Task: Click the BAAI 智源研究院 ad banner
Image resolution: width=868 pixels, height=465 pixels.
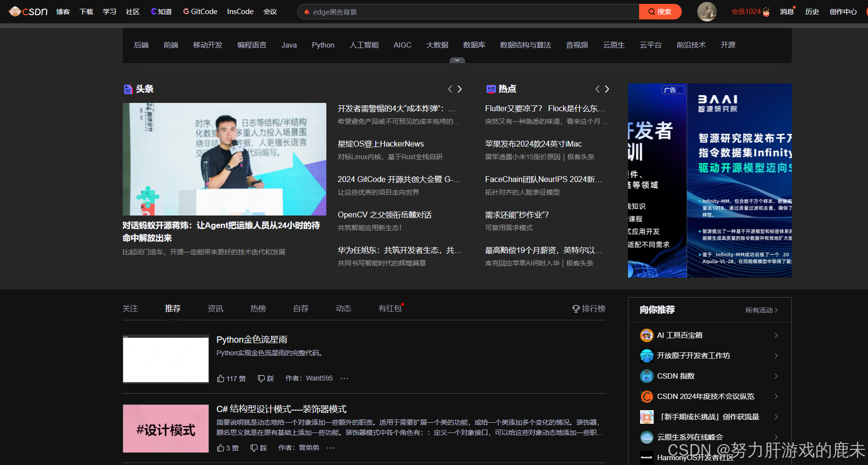Action: pos(739,181)
